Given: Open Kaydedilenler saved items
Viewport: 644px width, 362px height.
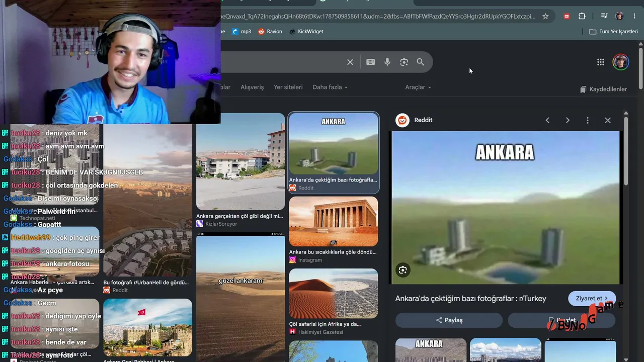Looking at the screenshot, I should 603,89.
